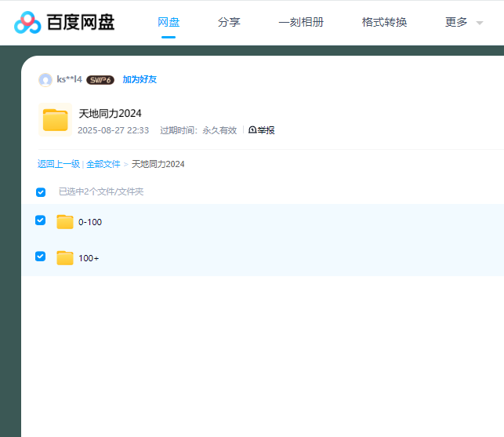Switch to the 网盘 tab

(x=169, y=22)
